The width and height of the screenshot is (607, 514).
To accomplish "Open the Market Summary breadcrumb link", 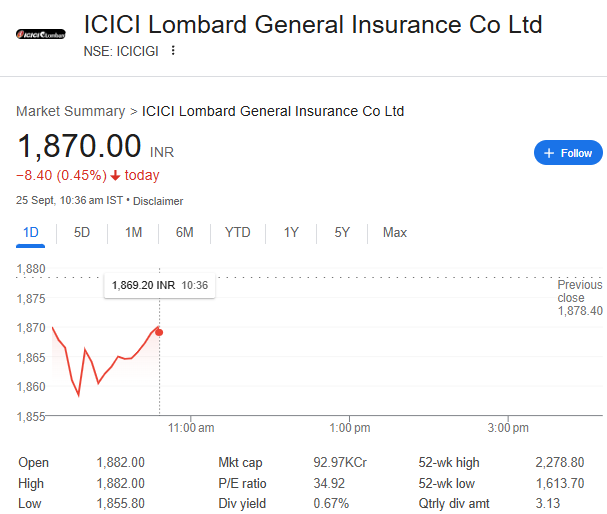I will pyautogui.click(x=70, y=111).
